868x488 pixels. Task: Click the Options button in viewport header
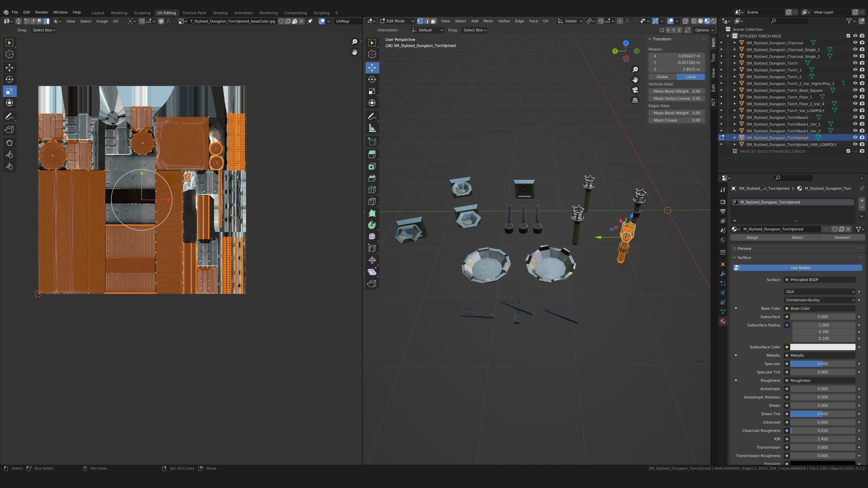point(704,30)
